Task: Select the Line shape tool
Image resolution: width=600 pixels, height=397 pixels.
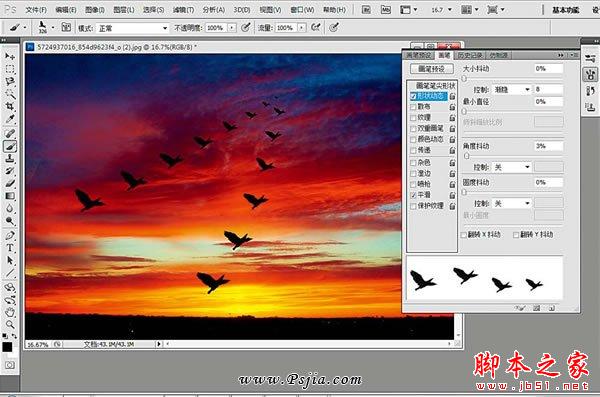Action: click(10, 273)
